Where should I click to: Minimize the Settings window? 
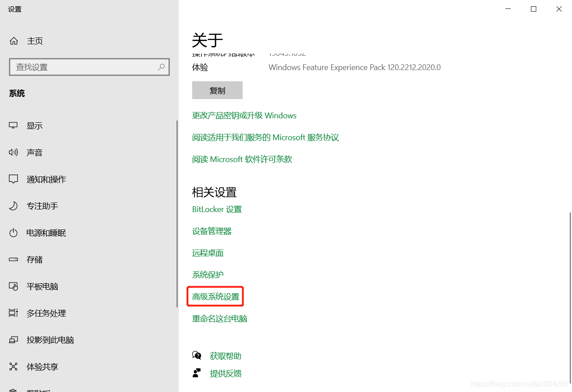click(x=508, y=9)
